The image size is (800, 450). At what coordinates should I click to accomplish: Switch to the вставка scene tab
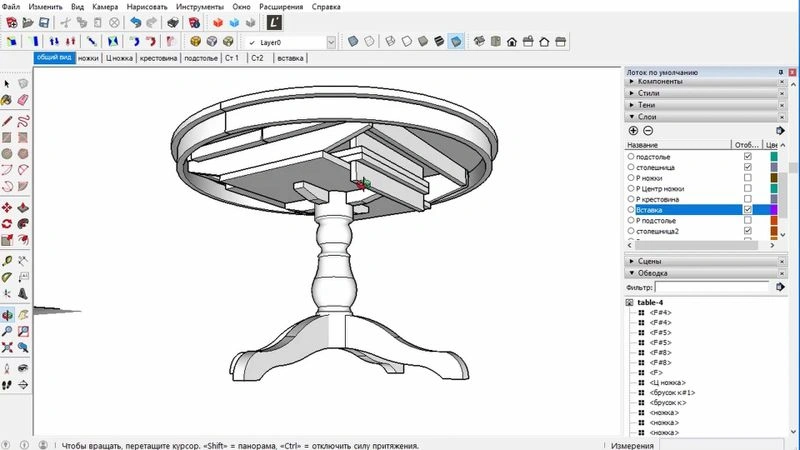coord(290,58)
